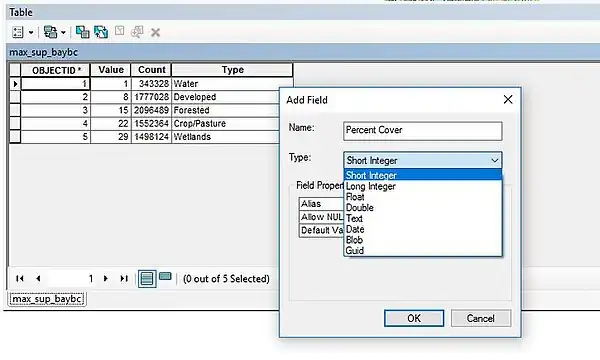This screenshot has width=600, height=360.
Task: Choose Long Integer from the type list
Action: 423,186
